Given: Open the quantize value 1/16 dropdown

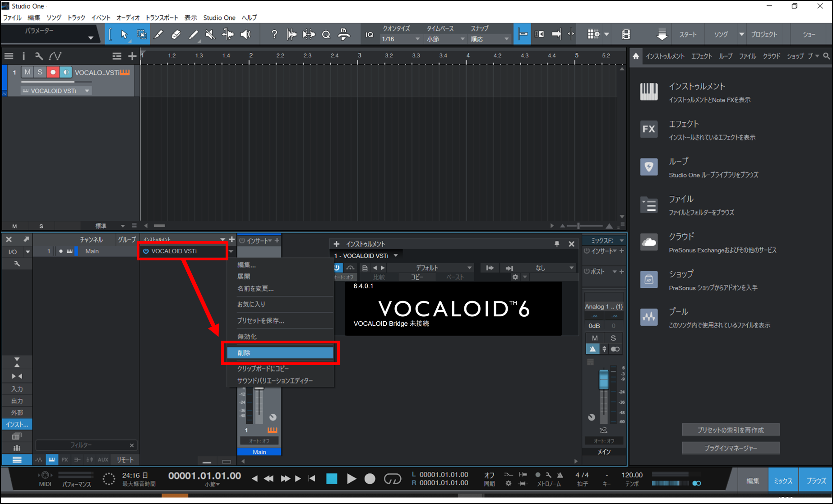Looking at the screenshot, I should [400, 39].
